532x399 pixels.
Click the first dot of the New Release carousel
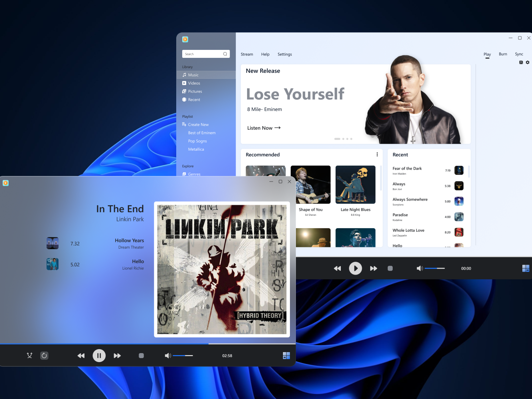coord(337,139)
